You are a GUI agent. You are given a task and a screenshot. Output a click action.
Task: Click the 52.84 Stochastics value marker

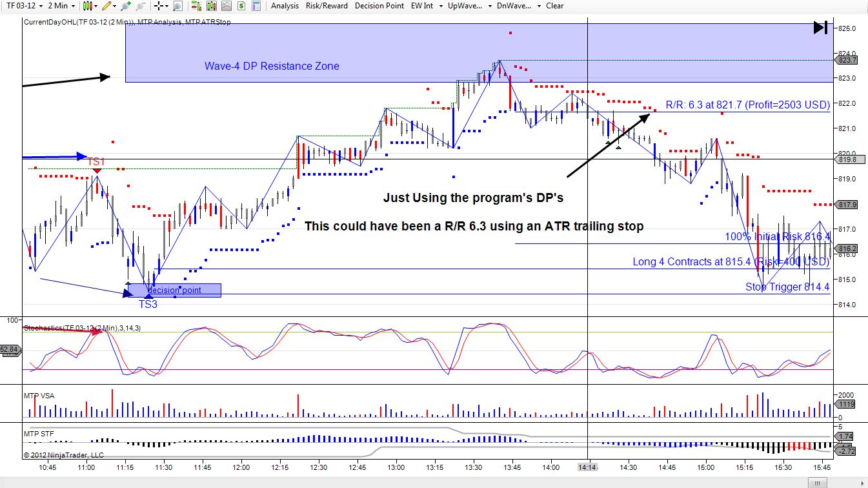click(x=10, y=350)
